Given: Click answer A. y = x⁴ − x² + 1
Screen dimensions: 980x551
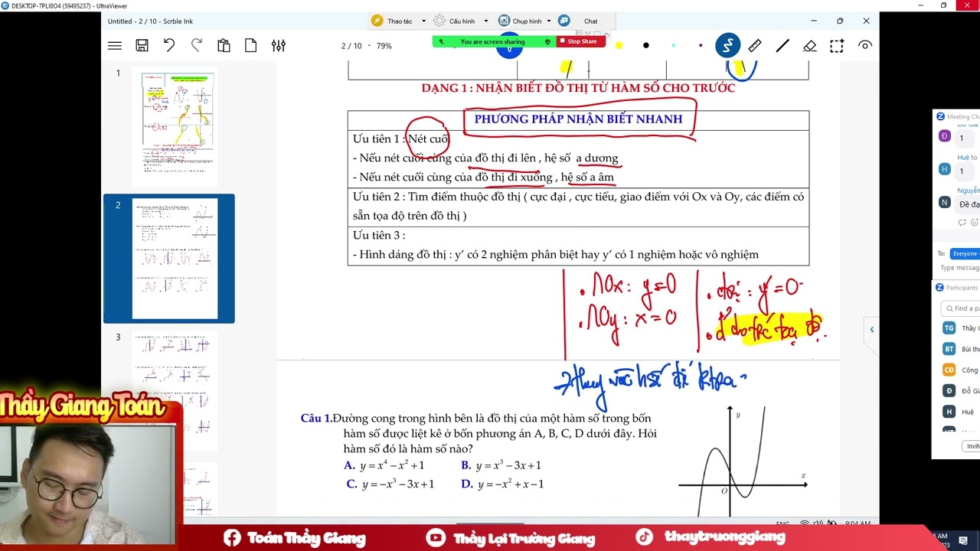Looking at the screenshot, I should pyautogui.click(x=384, y=465).
